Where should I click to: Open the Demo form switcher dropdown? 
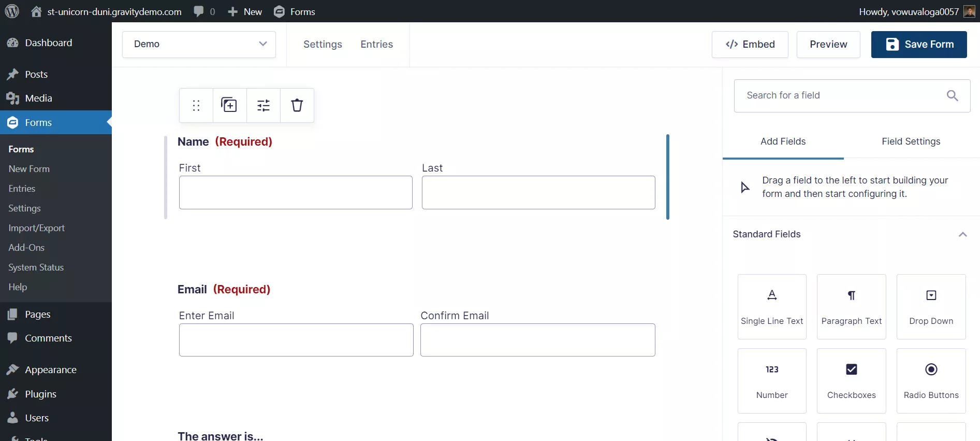tap(199, 44)
